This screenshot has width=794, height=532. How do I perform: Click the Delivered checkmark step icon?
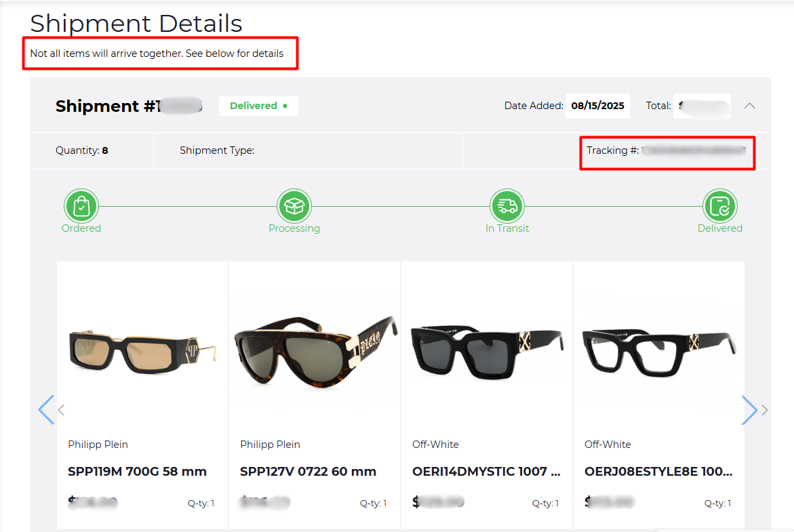[x=720, y=206]
